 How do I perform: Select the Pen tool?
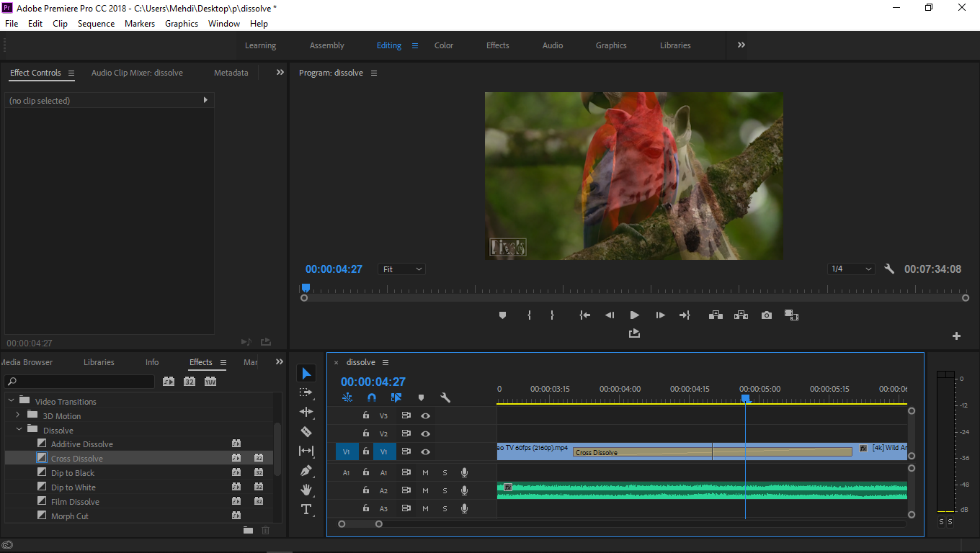pos(306,470)
